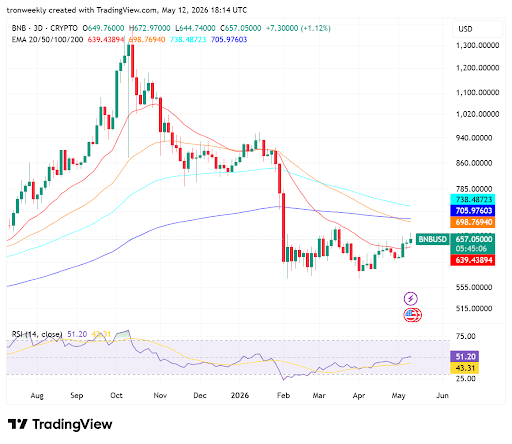Click the low price L644.74000 value
This screenshot has height=444, width=512.
tap(195, 28)
